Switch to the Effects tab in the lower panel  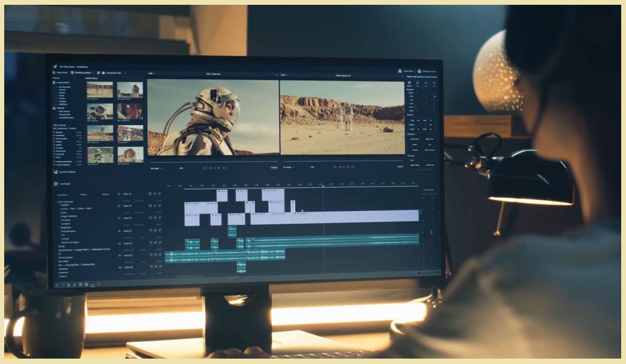pyautogui.click(x=82, y=194)
